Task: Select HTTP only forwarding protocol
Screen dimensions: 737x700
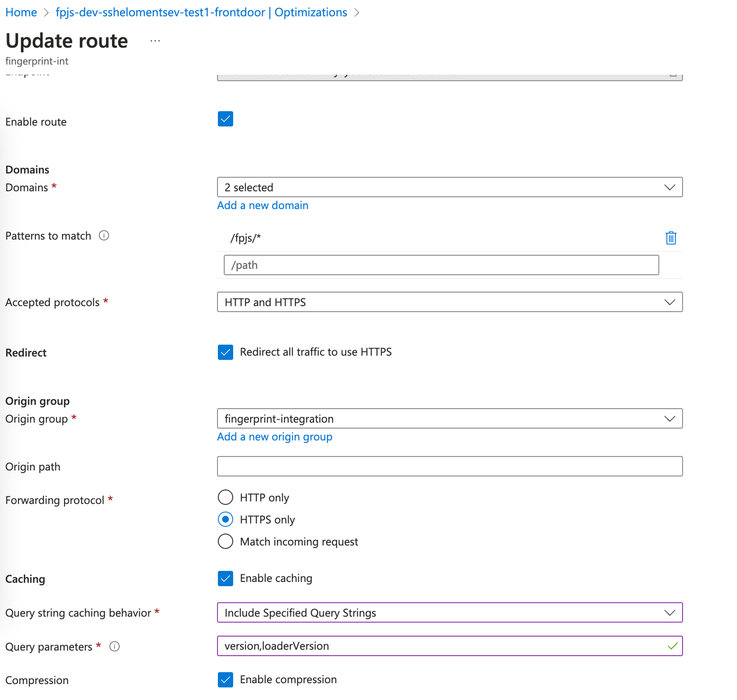Action: 225,497
